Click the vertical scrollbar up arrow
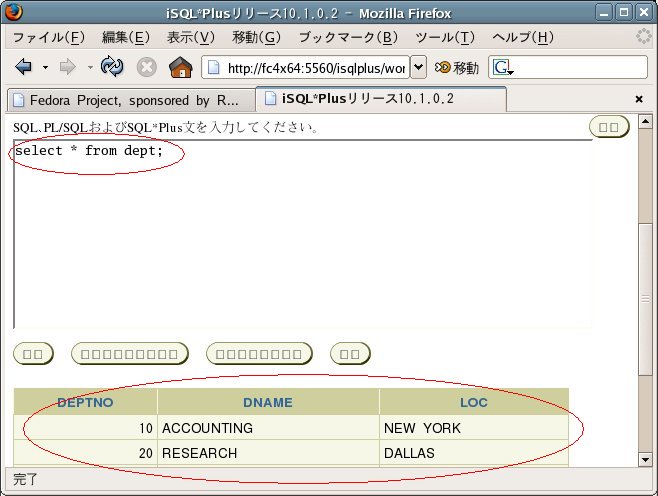The width and height of the screenshot is (658, 496). coord(645,122)
